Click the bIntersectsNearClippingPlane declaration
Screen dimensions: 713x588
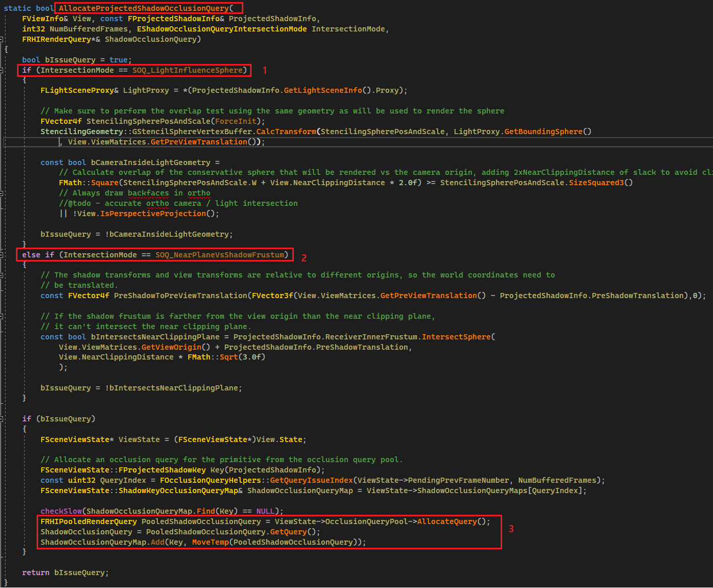[155, 337]
